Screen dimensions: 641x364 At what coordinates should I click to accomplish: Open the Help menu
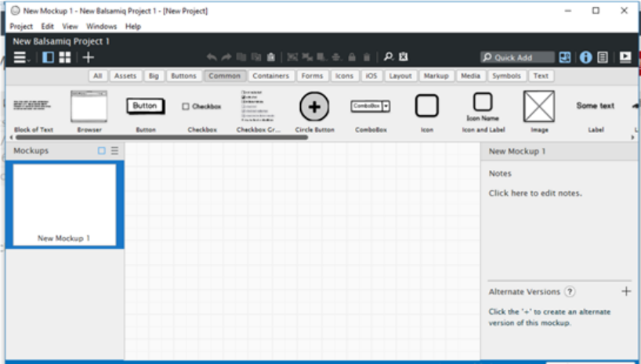pos(133,27)
